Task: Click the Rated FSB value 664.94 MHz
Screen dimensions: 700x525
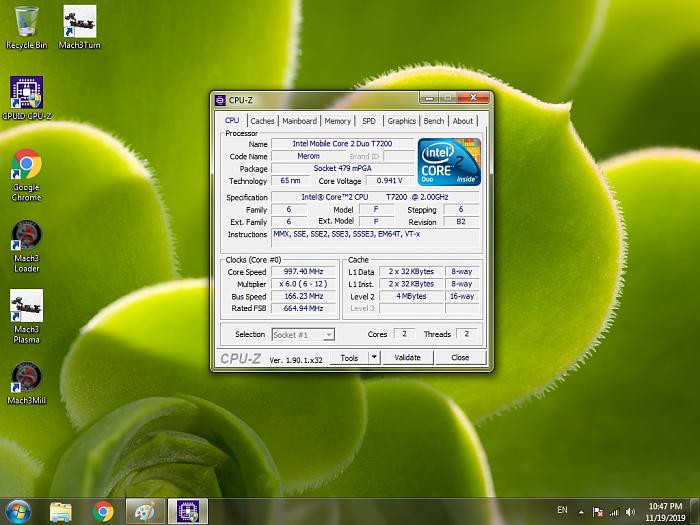Action: 303,308
